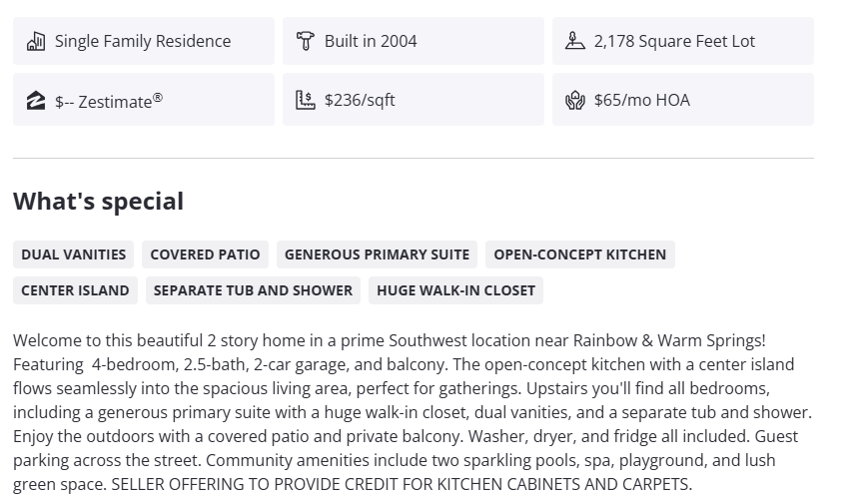The height and width of the screenshot is (504, 852).
Task: Click the 2,178 Square Feet Lot text
Action: click(x=674, y=41)
